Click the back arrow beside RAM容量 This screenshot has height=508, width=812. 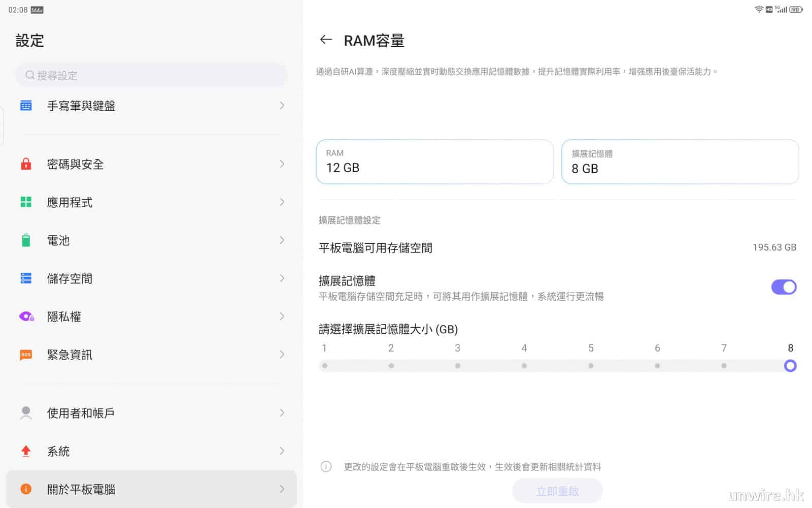326,40
